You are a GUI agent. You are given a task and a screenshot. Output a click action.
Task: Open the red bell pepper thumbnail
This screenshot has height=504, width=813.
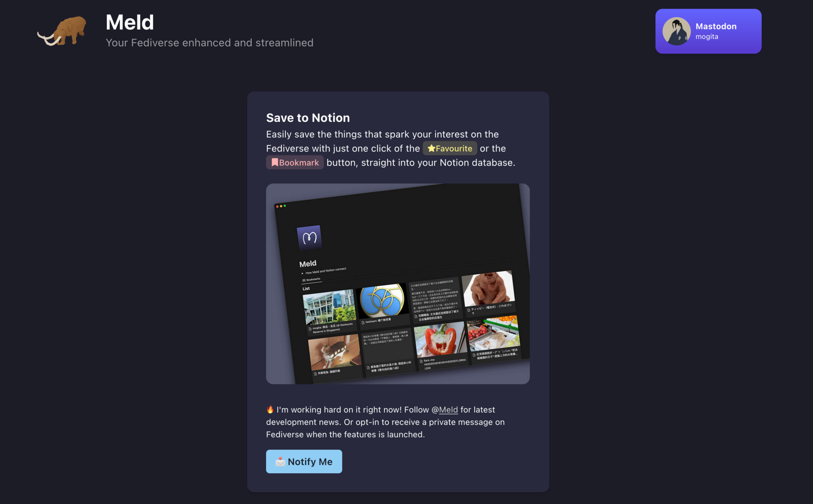coord(440,340)
